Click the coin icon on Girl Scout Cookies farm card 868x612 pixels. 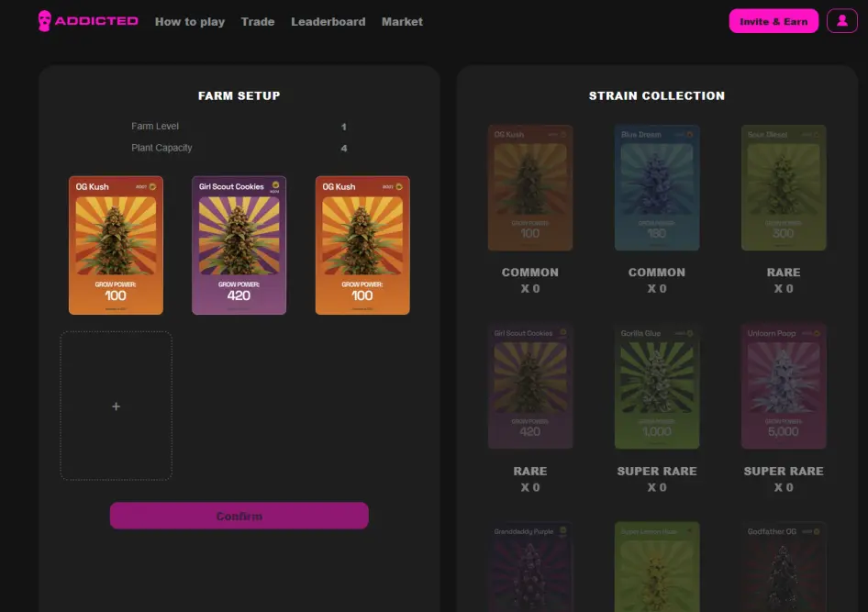click(x=275, y=184)
